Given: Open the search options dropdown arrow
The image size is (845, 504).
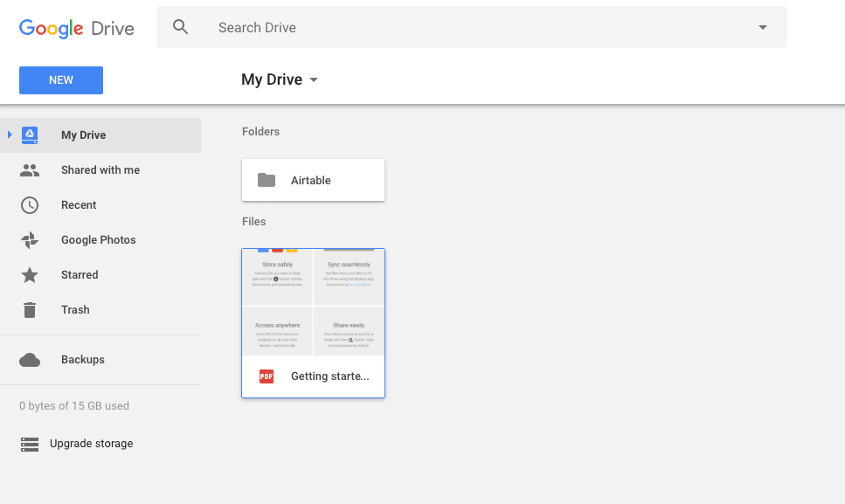Looking at the screenshot, I should 763,27.
